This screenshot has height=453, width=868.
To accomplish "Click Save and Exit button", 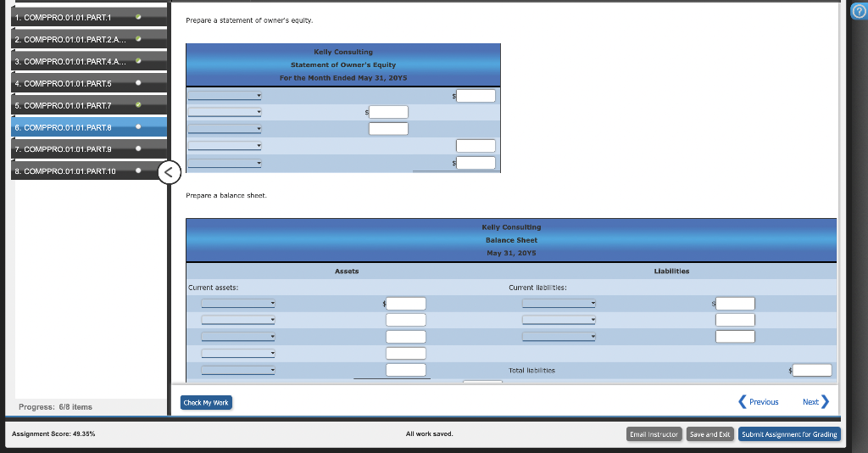I will click(x=709, y=434).
